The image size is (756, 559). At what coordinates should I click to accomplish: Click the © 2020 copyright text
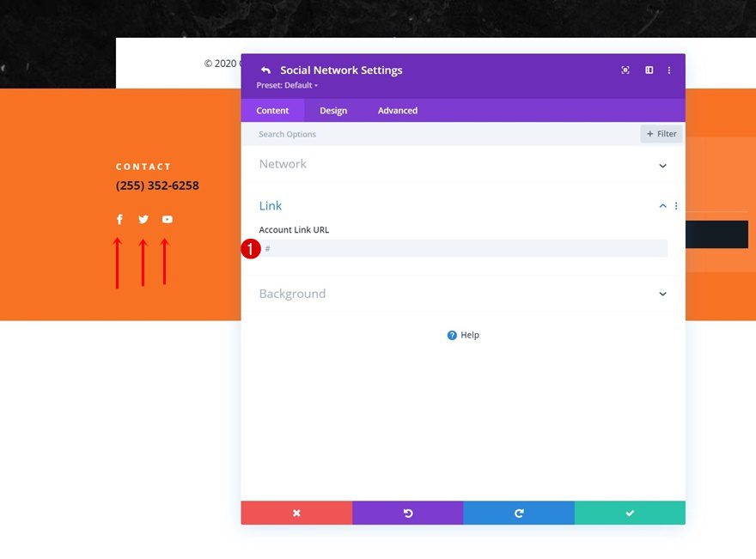point(223,64)
